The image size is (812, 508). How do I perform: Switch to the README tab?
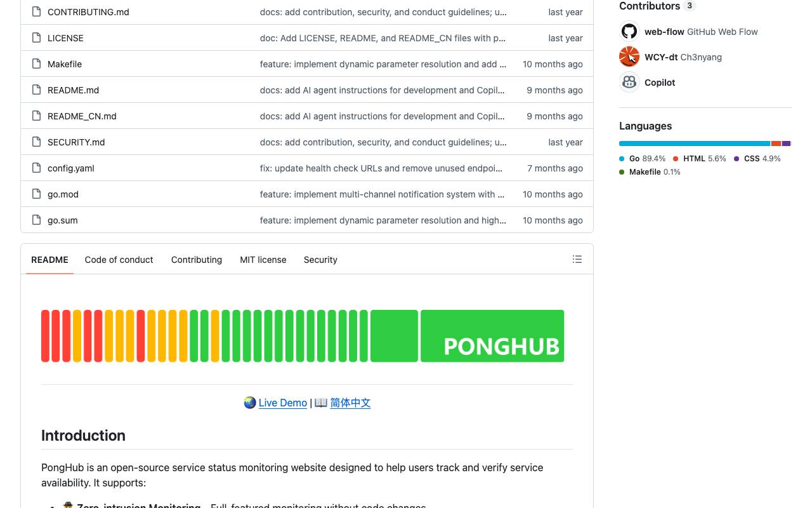(x=49, y=259)
